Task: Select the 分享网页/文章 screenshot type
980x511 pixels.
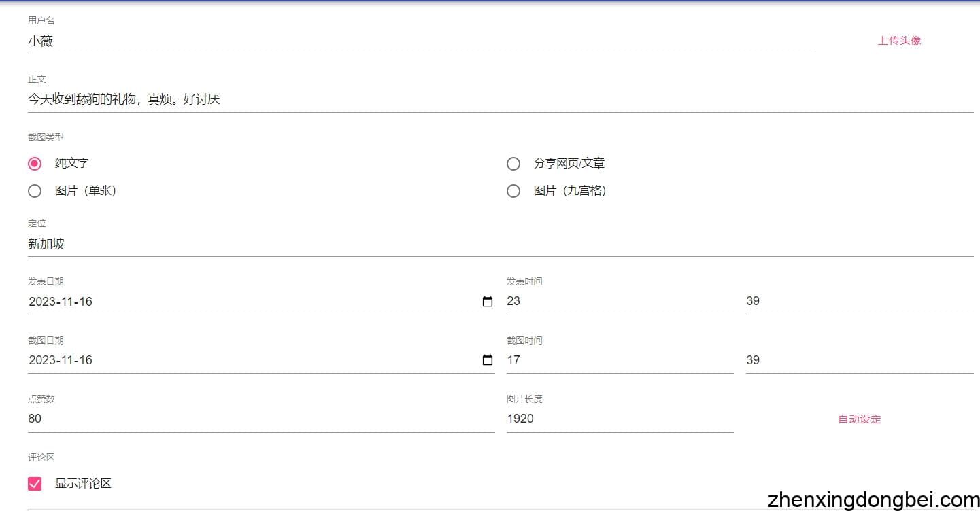Action: pyautogui.click(x=513, y=163)
